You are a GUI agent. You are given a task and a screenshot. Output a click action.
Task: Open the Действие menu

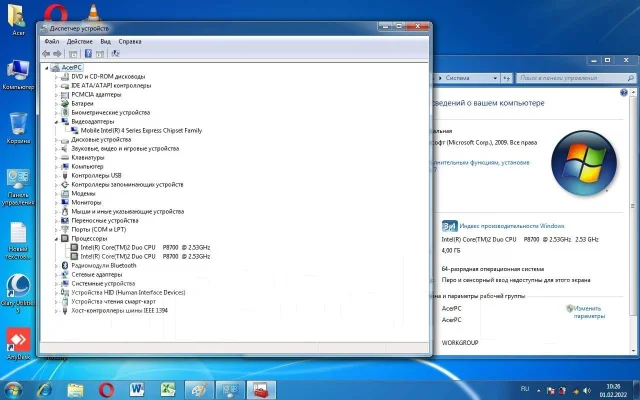coord(80,42)
